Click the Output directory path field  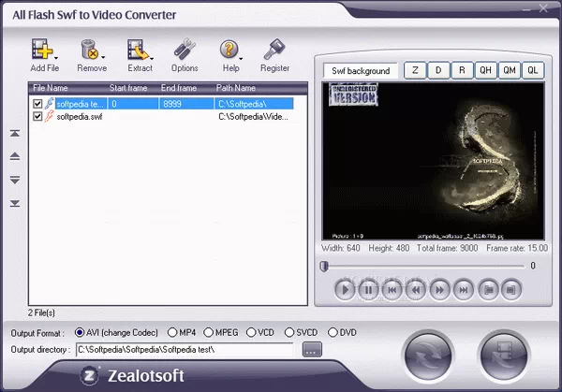pos(185,350)
